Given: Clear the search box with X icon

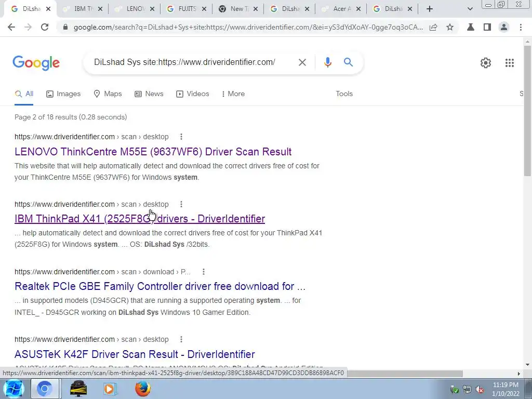Looking at the screenshot, I should click(302, 62).
